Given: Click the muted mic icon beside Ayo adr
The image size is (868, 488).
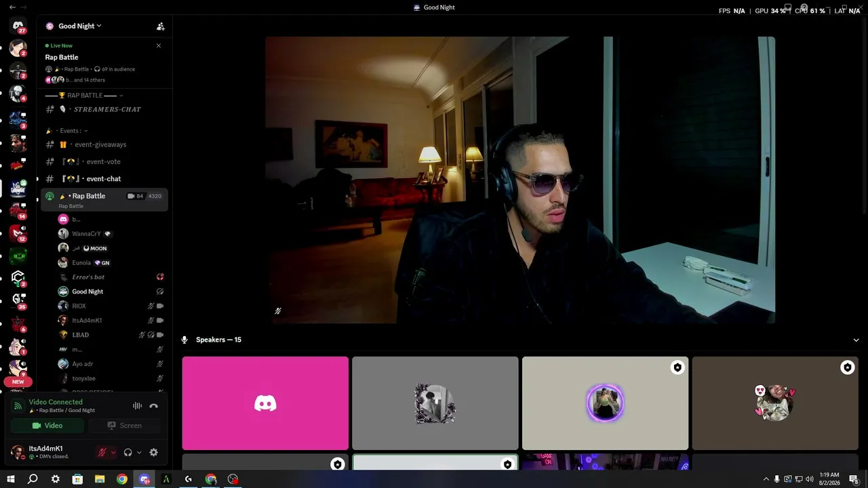Looking at the screenshot, I should click(x=160, y=364).
